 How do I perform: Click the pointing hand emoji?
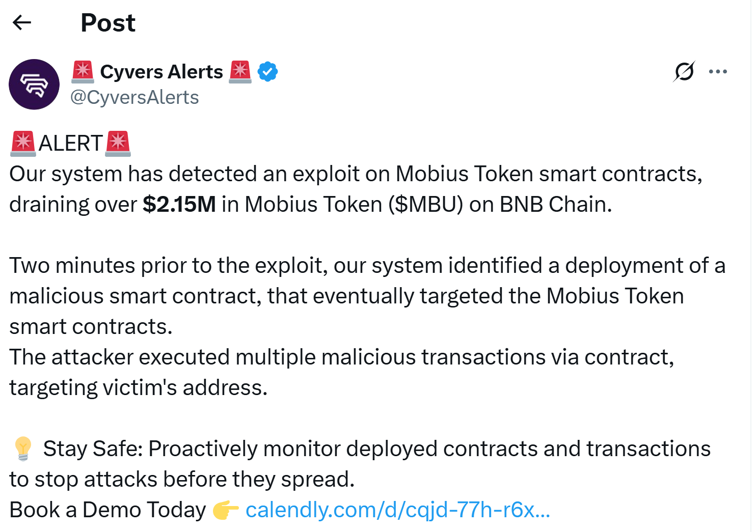226,510
